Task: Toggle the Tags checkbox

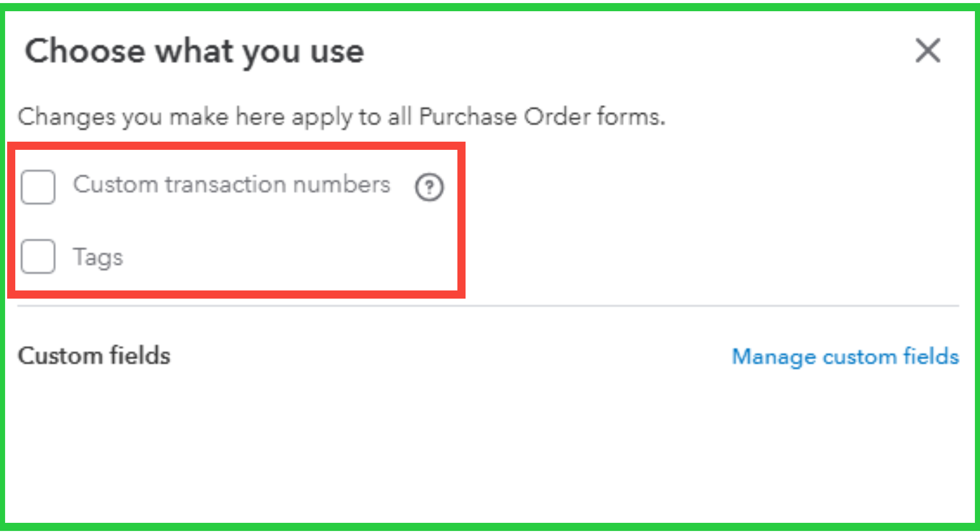Action: tap(38, 256)
